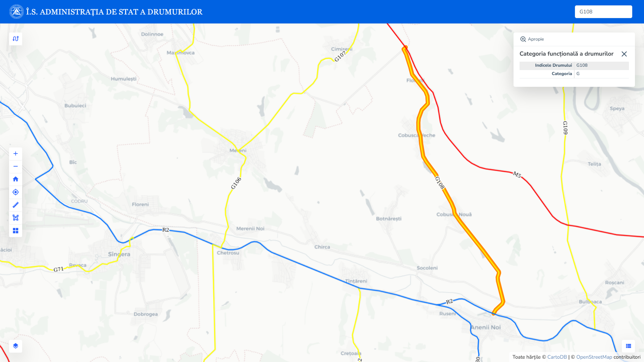Image resolution: width=644 pixels, height=362 pixels.
Task: Click the Indicele Drumului G108 row
Action: point(574,65)
